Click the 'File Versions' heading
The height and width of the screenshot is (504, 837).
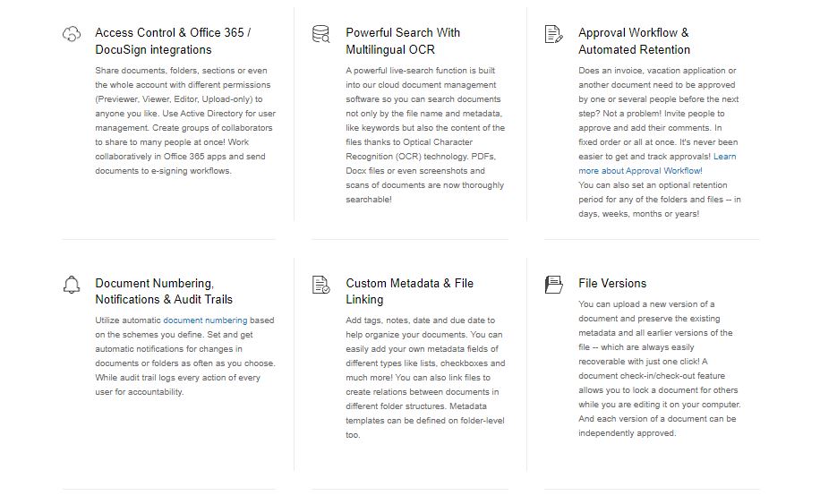point(612,284)
